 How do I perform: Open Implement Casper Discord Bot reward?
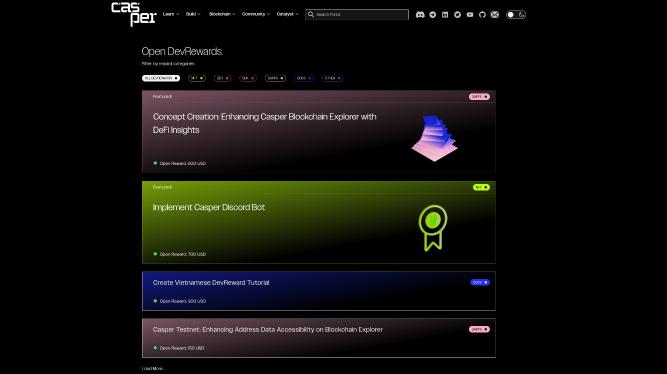pos(319,222)
